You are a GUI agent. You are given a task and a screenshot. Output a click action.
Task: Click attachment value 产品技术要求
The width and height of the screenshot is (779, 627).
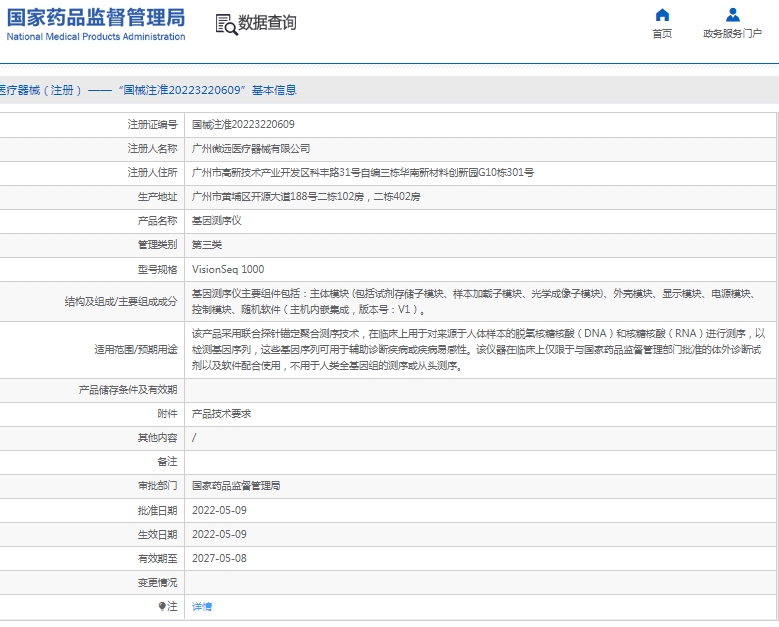coord(222,413)
